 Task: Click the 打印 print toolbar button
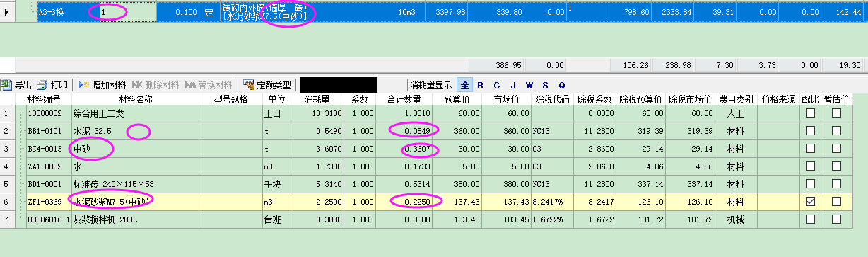(53, 84)
